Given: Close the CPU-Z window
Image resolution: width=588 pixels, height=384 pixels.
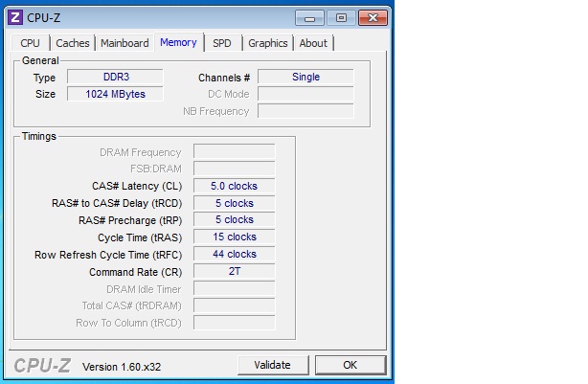Looking at the screenshot, I should point(373,17).
